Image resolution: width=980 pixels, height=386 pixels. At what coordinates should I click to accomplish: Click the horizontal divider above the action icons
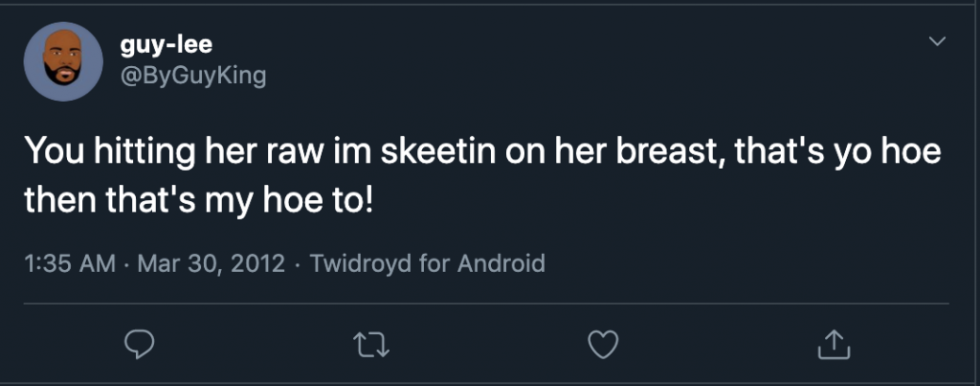coord(490,305)
